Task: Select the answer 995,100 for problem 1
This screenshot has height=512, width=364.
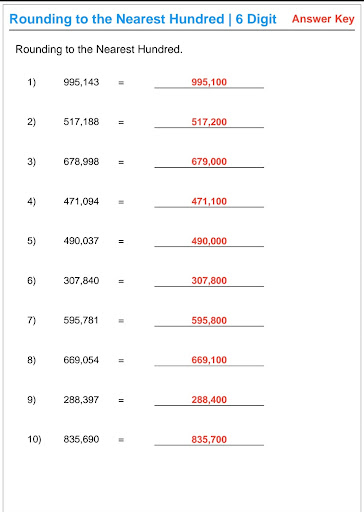Action: coord(209,82)
